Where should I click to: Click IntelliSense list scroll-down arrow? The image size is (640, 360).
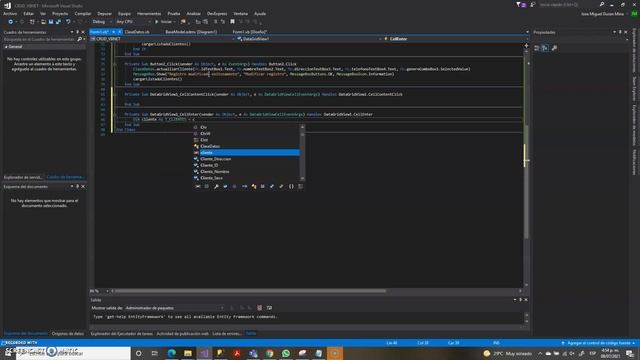[302, 178]
